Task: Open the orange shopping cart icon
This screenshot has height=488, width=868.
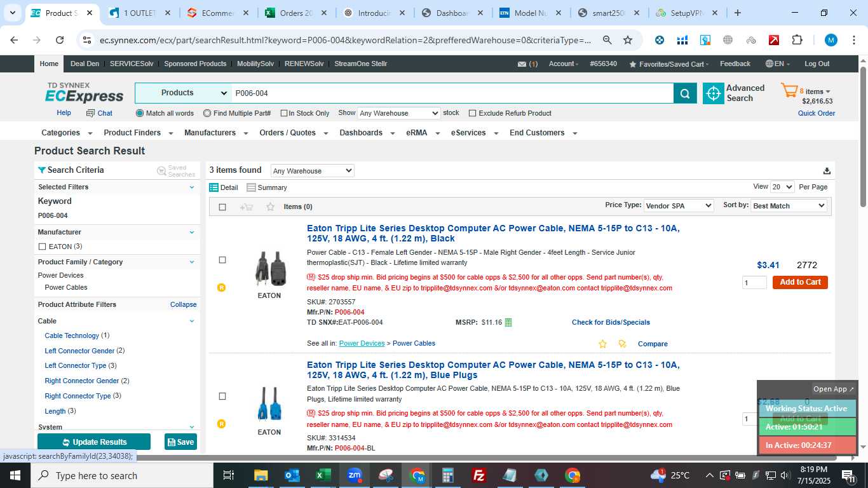Action: click(x=789, y=91)
